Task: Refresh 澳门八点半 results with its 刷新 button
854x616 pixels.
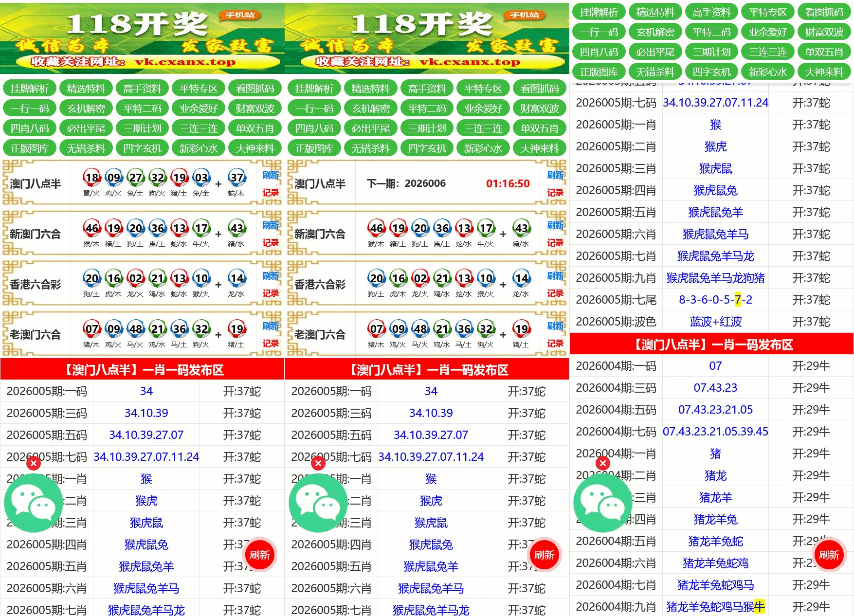Action: (x=271, y=175)
